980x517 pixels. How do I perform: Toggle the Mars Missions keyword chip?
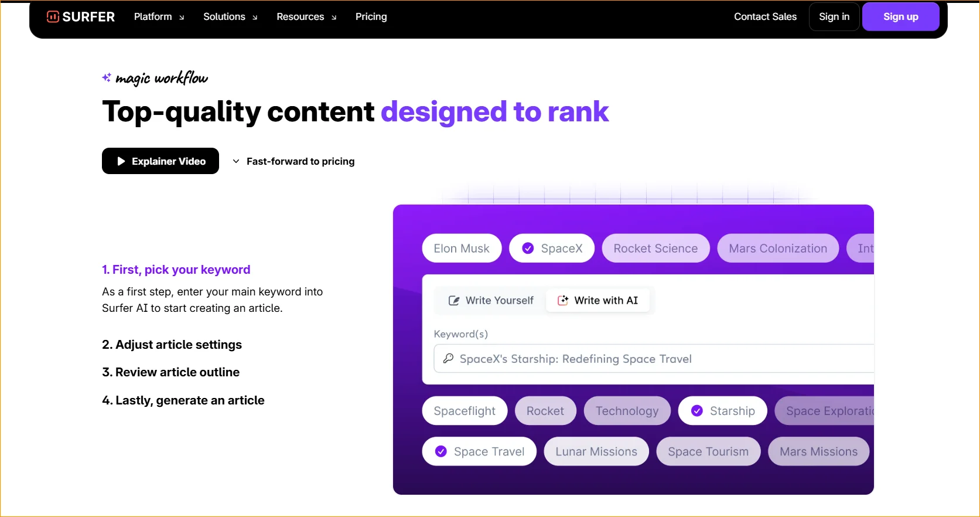818,451
